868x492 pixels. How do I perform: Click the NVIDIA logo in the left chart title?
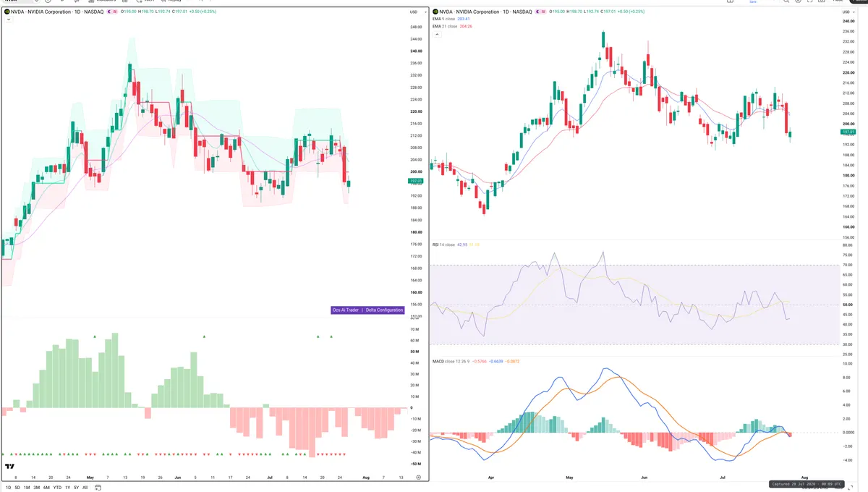coord(7,12)
